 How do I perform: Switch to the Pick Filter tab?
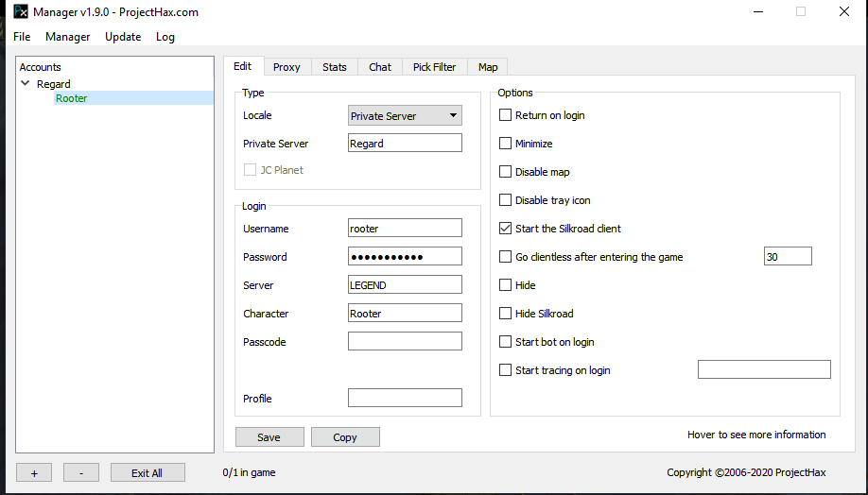pyautogui.click(x=434, y=67)
